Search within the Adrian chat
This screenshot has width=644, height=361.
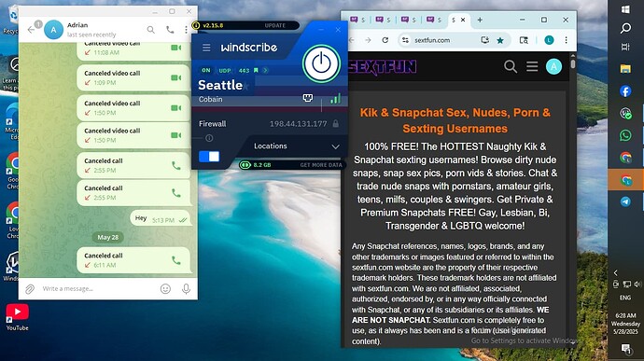(150, 30)
